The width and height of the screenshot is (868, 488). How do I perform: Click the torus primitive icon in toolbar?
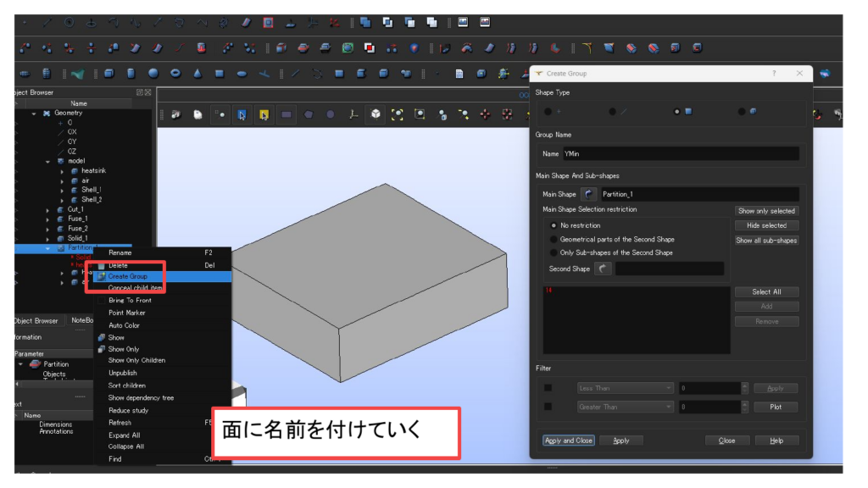(x=175, y=74)
